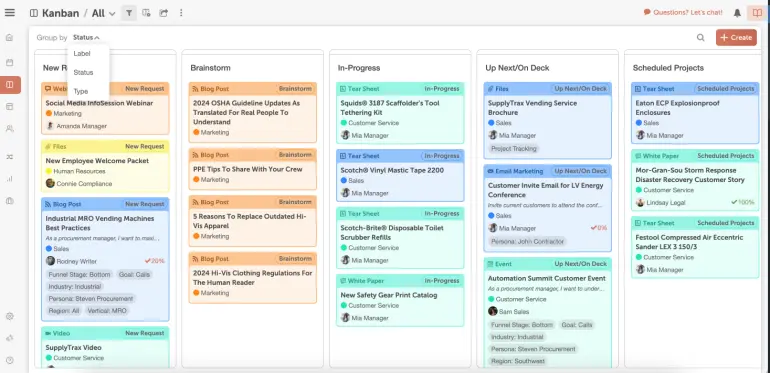Click the 20% progress indicator on MRO card

155,261
